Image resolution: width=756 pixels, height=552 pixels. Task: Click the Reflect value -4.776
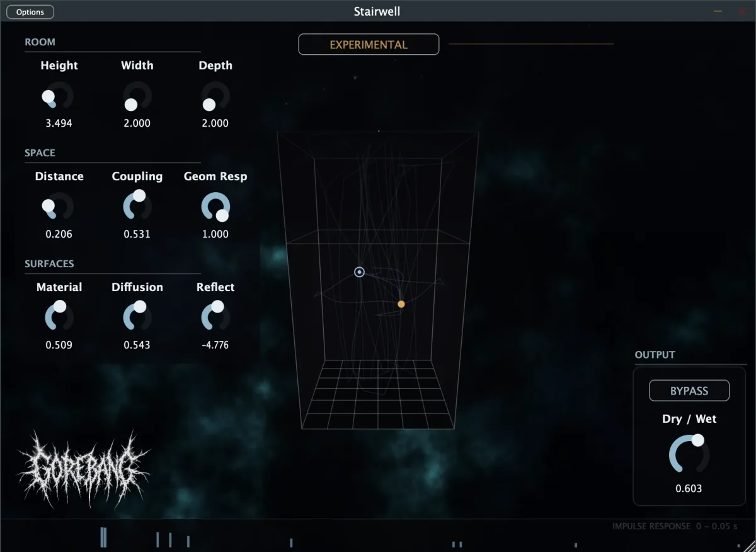pos(215,345)
